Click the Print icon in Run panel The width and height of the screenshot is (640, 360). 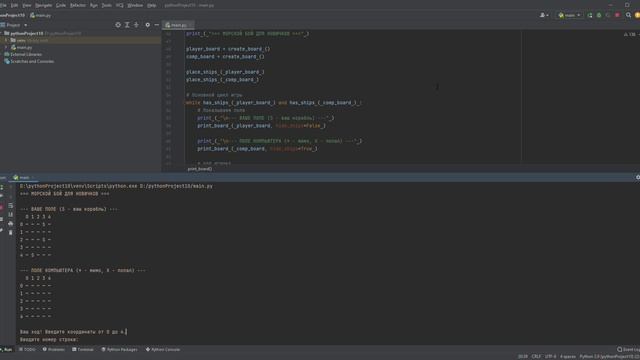point(11,224)
